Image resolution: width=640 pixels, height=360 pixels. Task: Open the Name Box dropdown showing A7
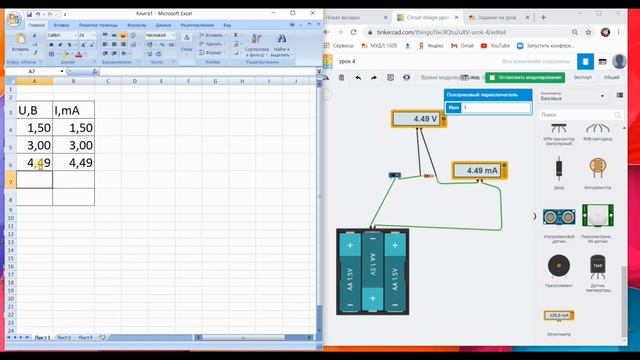[x=62, y=71]
